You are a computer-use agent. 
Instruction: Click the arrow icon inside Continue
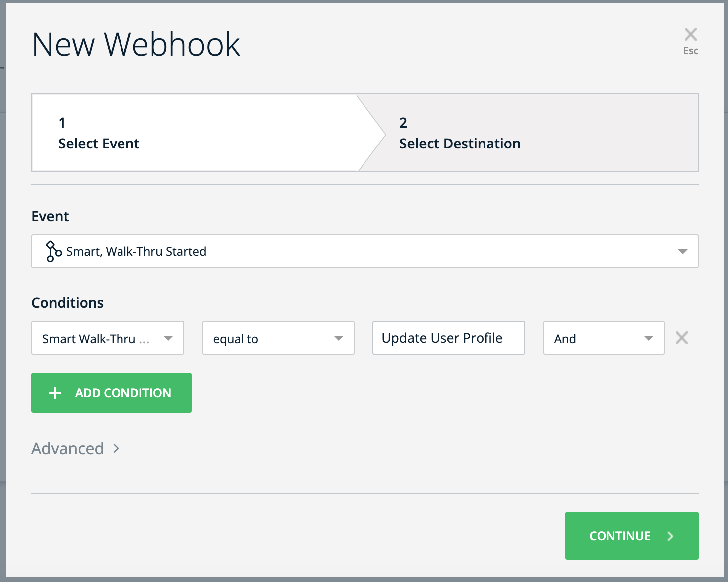click(670, 536)
